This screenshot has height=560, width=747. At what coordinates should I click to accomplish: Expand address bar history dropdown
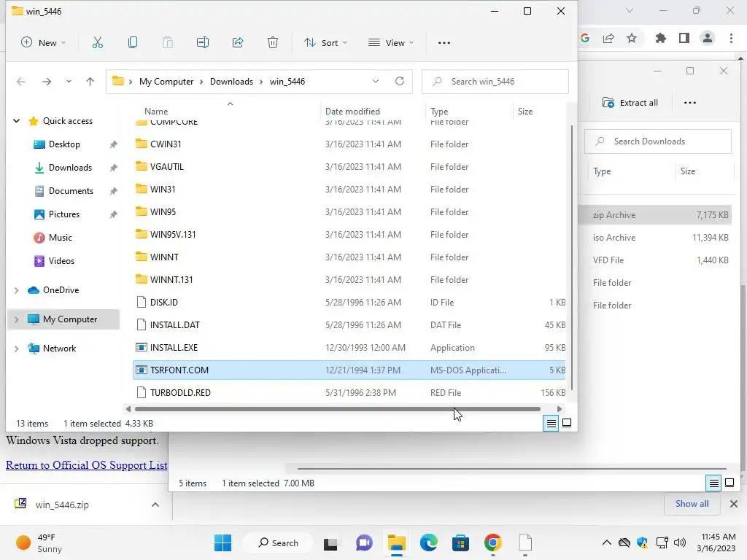point(376,82)
